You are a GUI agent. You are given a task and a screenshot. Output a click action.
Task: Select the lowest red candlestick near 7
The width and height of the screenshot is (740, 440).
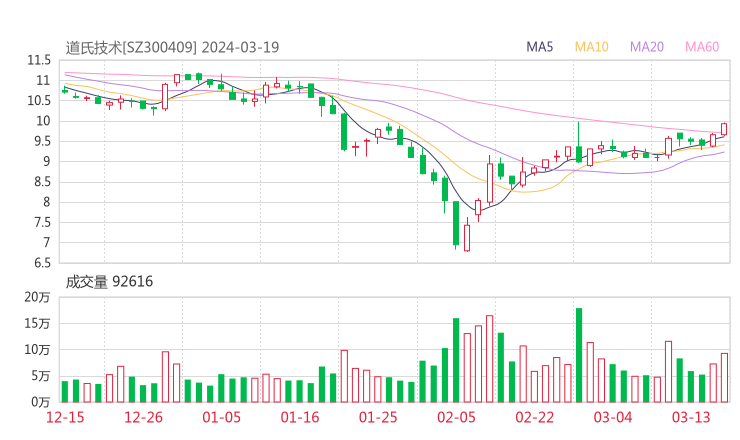click(x=467, y=235)
